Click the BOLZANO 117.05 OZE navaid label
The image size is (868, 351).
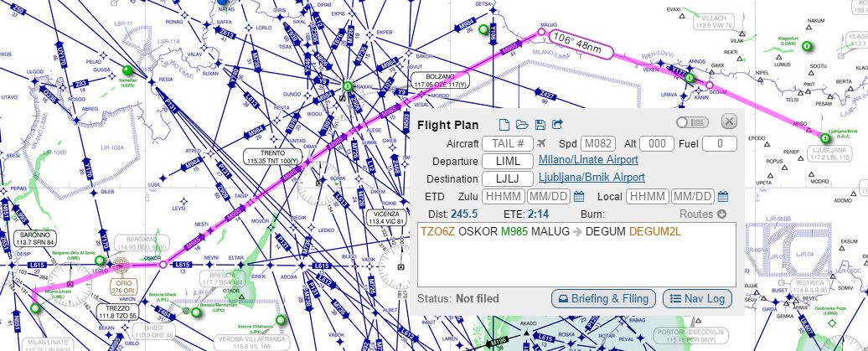[x=440, y=80]
